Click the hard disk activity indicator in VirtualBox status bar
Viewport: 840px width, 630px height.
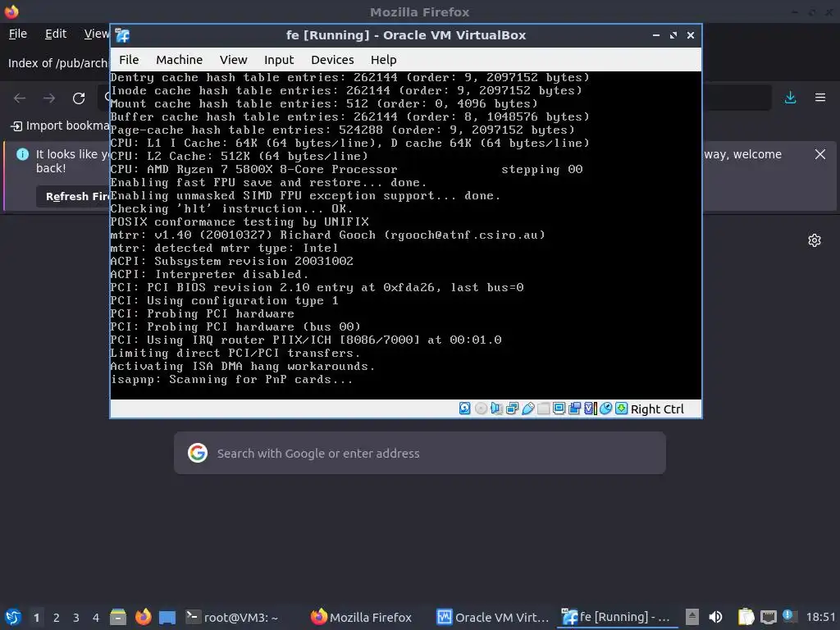(465, 409)
